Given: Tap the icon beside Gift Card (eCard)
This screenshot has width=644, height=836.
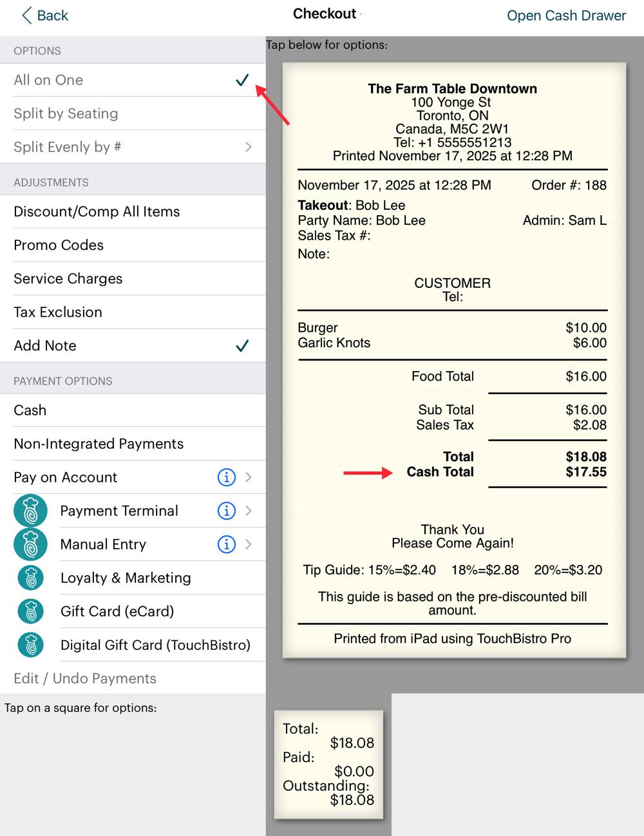Looking at the screenshot, I should [31, 611].
